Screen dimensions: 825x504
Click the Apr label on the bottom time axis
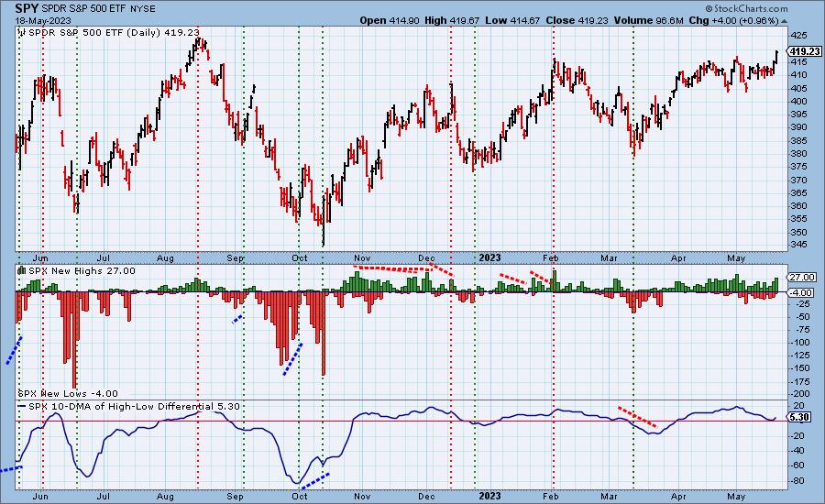click(x=678, y=497)
